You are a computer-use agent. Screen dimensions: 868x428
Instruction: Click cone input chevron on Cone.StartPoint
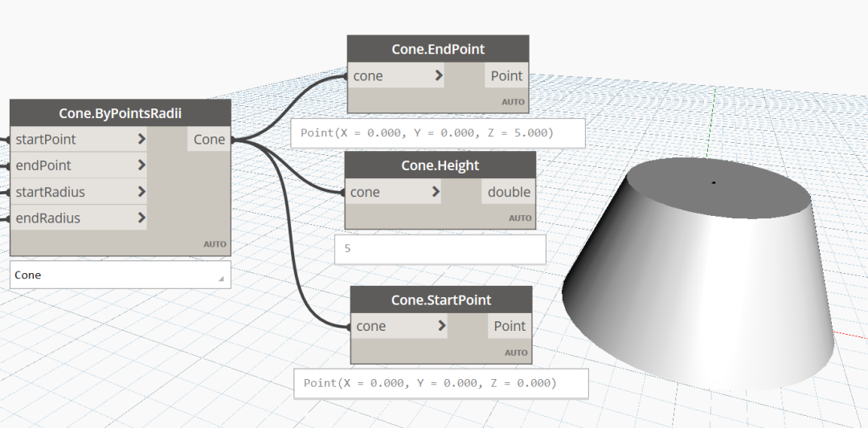click(441, 326)
